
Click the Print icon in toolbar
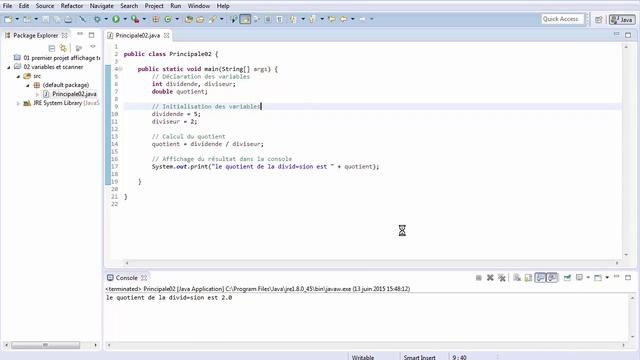(68, 19)
